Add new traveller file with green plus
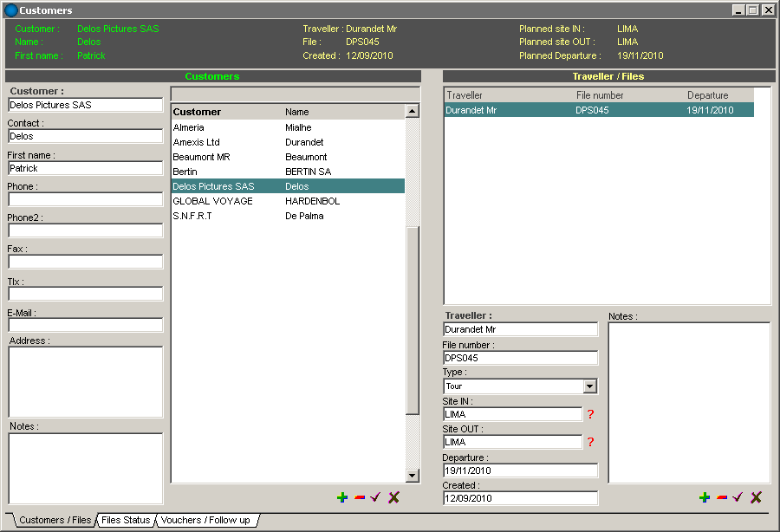Image resolution: width=780 pixels, height=532 pixels. [705, 497]
